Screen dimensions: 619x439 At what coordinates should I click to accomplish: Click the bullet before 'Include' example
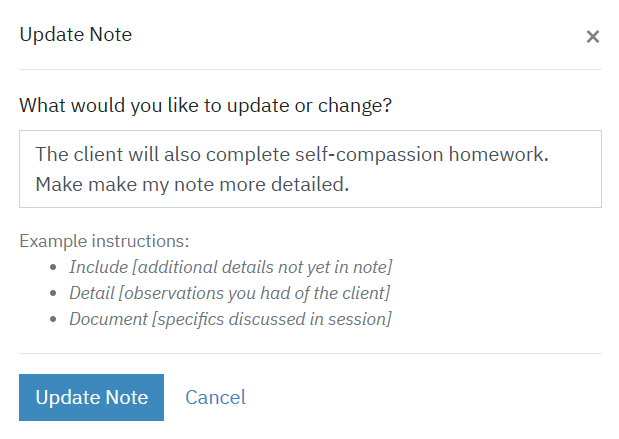click(x=53, y=267)
